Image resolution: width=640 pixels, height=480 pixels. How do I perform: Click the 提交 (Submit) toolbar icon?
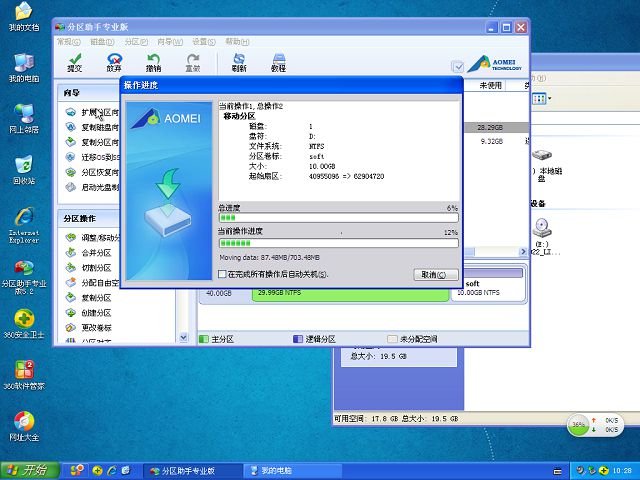[x=75, y=63]
